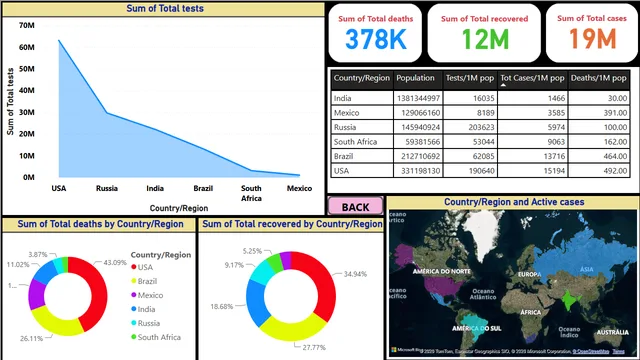Screen dimensions: 640x360
Task: Select South Africa in the table
Action: [x=355, y=142]
